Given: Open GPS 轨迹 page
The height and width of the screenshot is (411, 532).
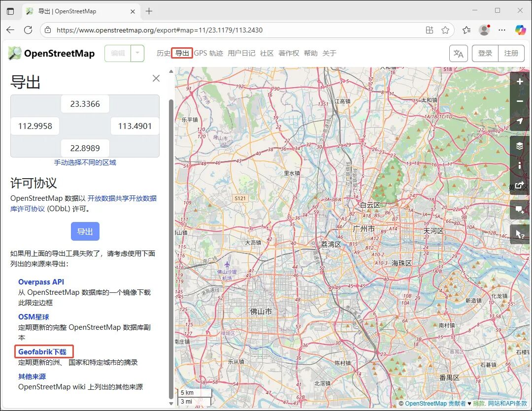Looking at the screenshot, I should pyautogui.click(x=208, y=53).
